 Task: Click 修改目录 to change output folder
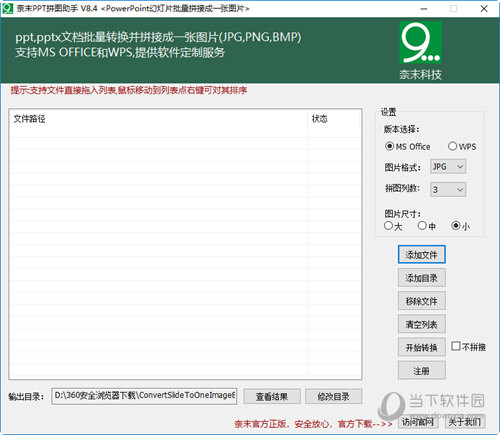[333, 397]
